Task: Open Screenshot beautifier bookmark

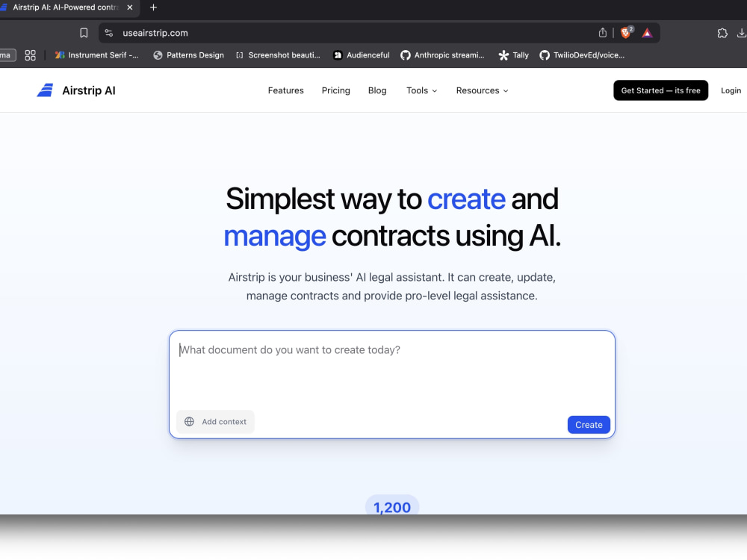Action: (x=278, y=55)
